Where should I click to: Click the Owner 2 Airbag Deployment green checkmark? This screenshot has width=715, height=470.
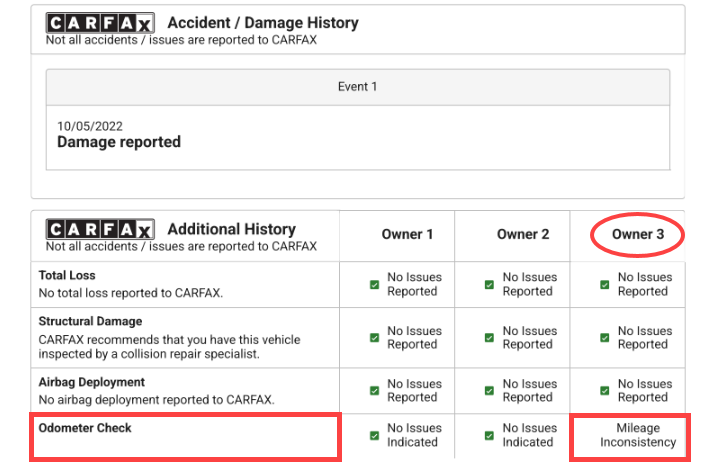tap(489, 391)
